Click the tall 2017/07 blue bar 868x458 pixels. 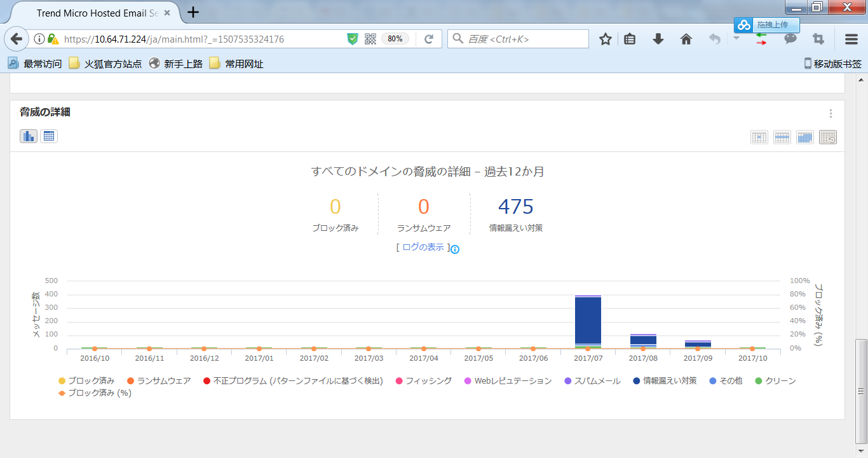coord(588,320)
